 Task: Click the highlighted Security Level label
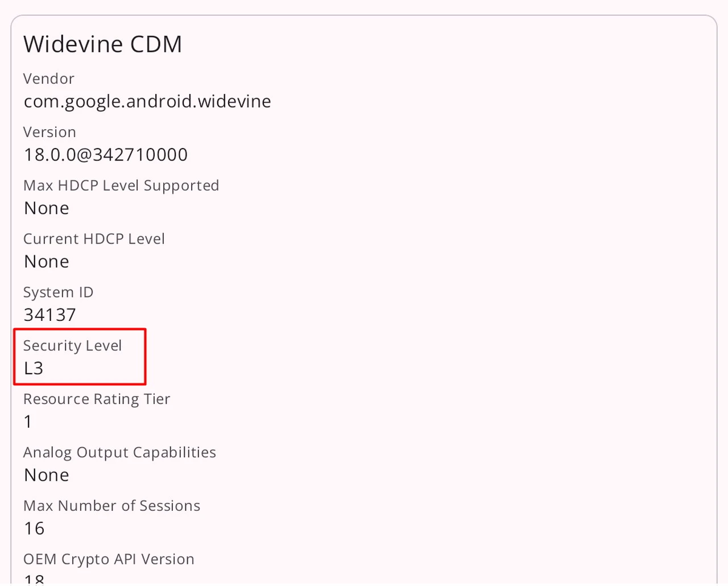72,345
